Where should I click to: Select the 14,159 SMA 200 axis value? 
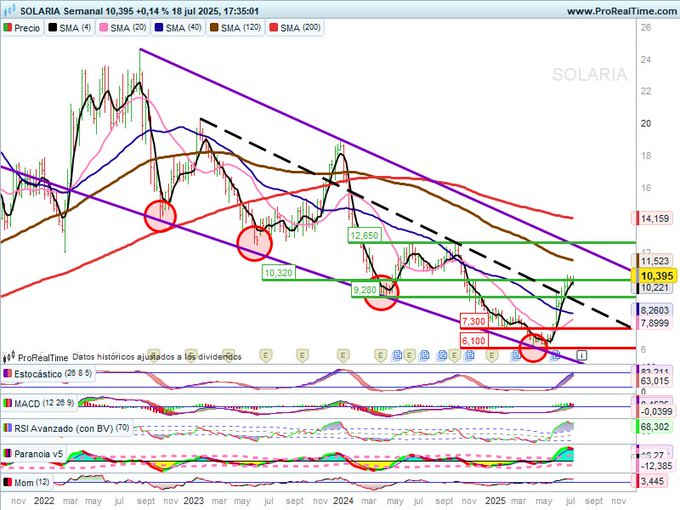pyautogui.click(x=654, y=219)
